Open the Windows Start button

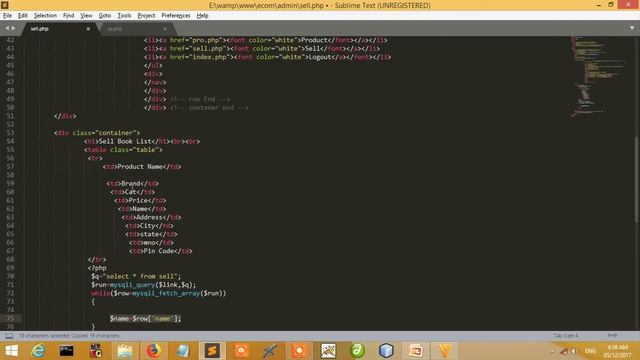[11, 351]
